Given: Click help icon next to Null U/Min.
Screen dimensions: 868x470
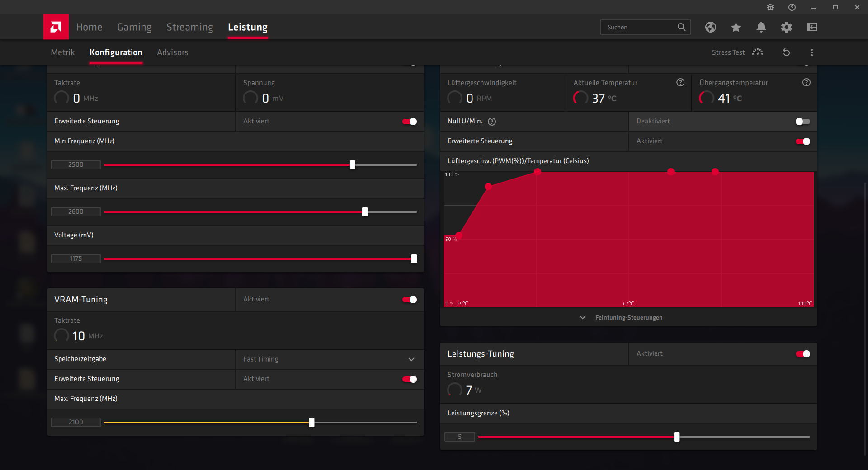Looking at the screenshot, I should [492, 122].
